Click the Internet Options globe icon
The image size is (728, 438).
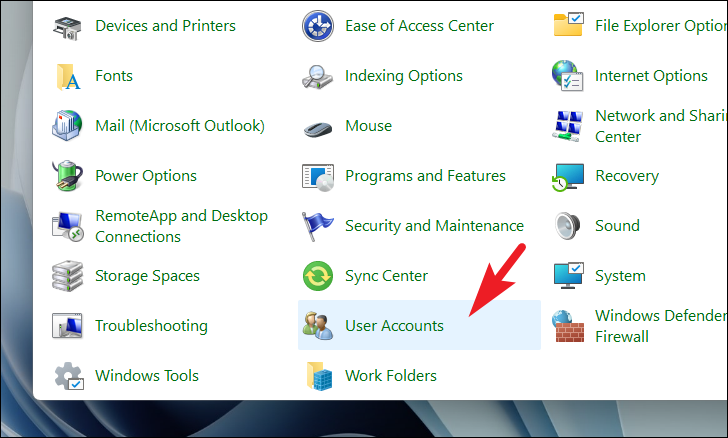click(x=568, y=75)
